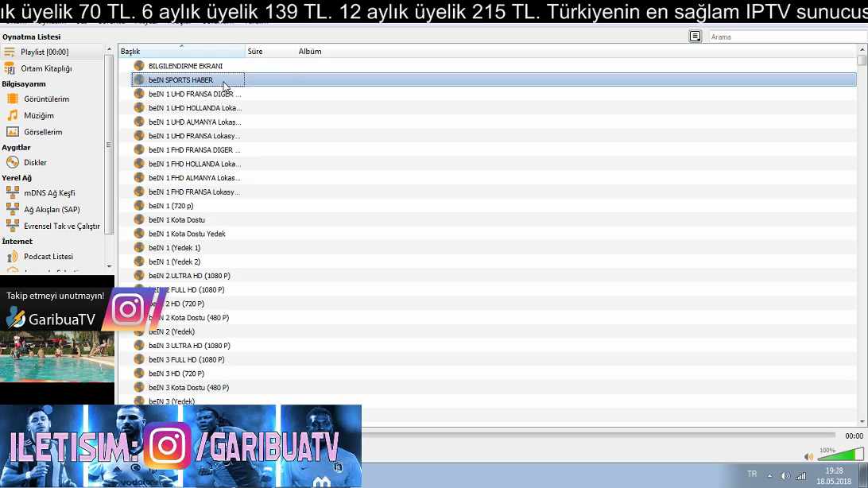
Task: Show hidden tray icons arrow
Action: [769, 475]
